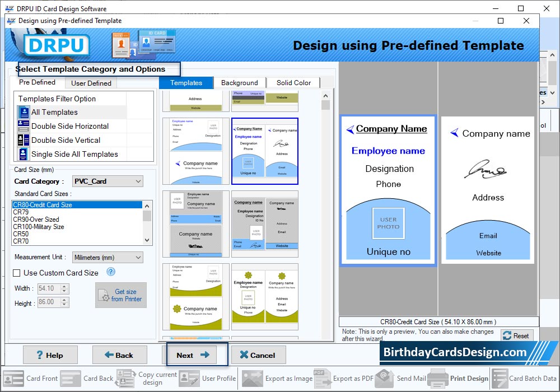Enable Use Custom Card Size checkbox
The image size is (560, 392).
[x=16, y=273]
